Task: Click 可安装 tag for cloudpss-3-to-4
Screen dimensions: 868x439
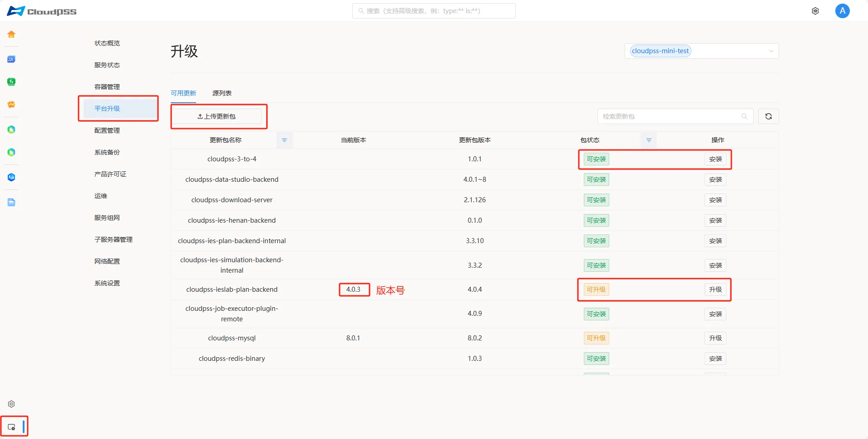Action: click(x=596, y=159)
